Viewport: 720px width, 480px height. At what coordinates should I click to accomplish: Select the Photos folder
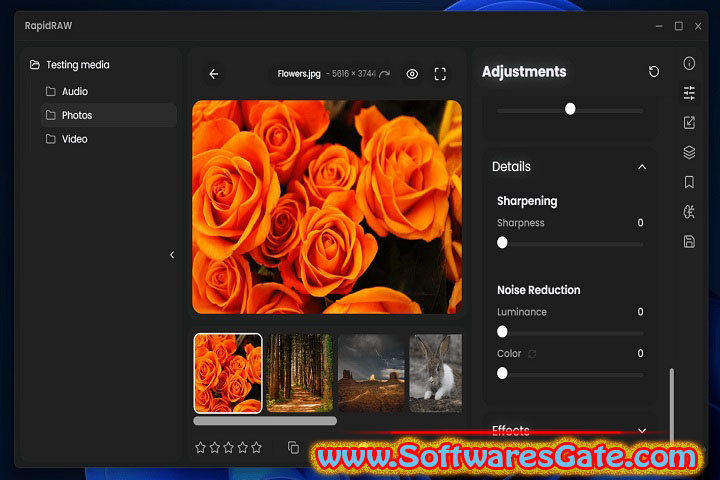(x=109, y=115)
